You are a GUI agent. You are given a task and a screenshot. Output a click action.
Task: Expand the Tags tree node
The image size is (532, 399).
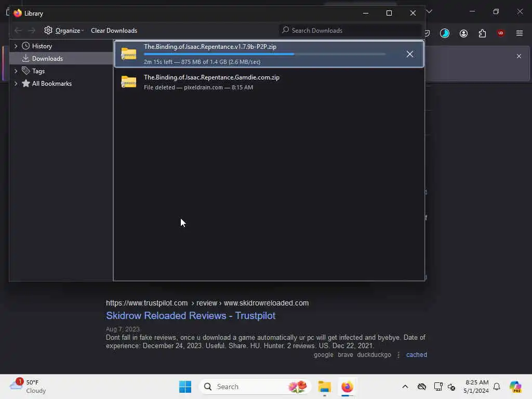tap(16, 71)
